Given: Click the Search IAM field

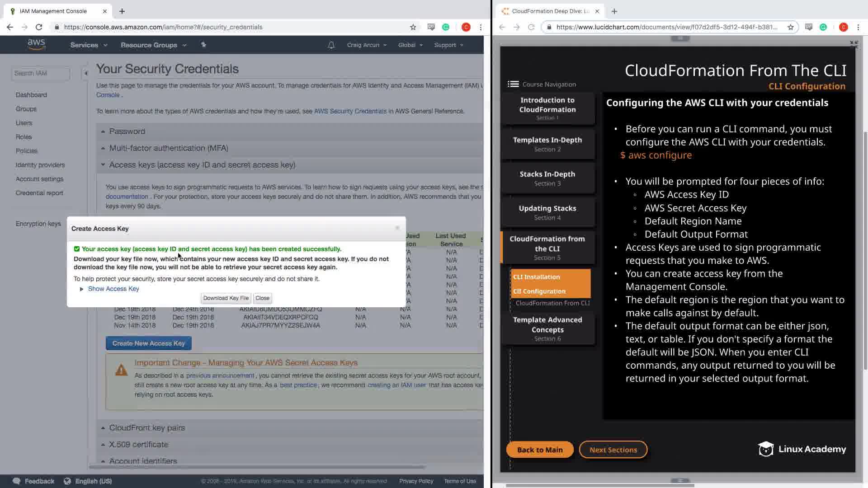Looking at the screenshot, I should pos(40,73).
